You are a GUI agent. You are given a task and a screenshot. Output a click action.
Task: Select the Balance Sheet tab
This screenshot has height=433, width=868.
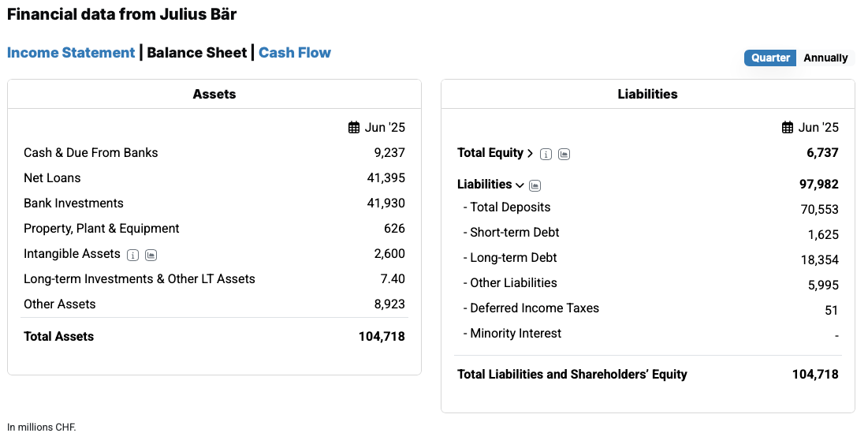[197, 53]
